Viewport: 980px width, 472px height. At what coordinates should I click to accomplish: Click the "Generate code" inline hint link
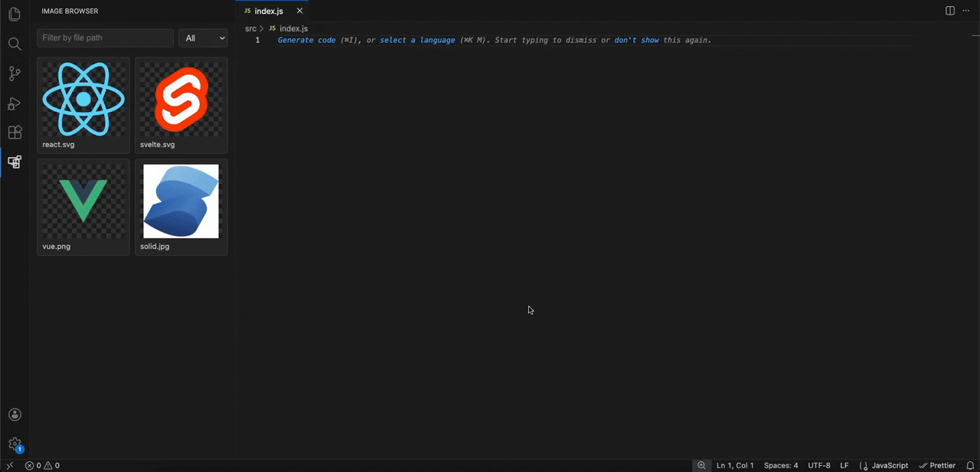(305, 39)
